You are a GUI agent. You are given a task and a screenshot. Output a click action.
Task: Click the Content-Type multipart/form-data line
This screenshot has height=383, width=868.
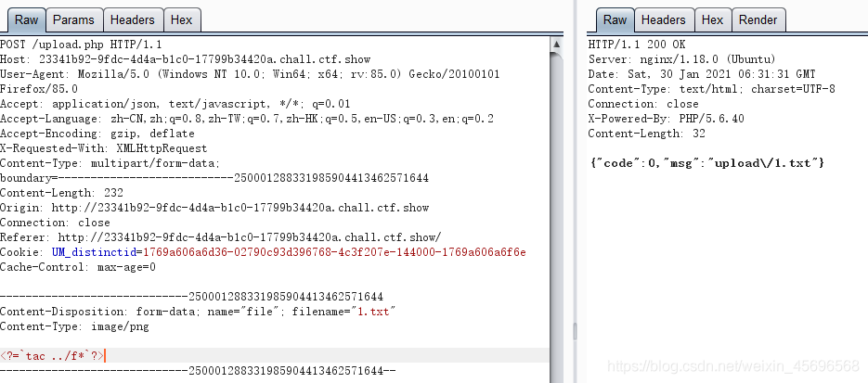110,163
